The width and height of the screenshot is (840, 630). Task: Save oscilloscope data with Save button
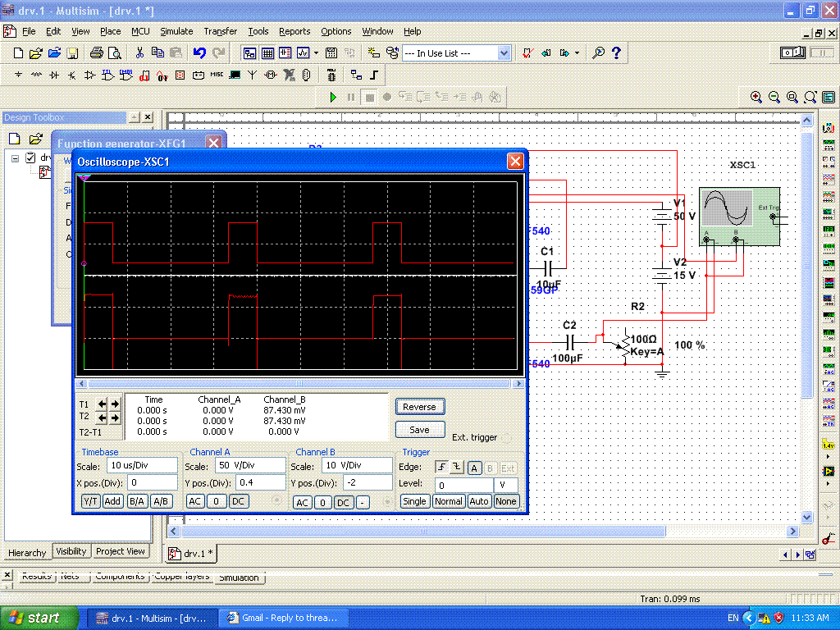[419, 430]
